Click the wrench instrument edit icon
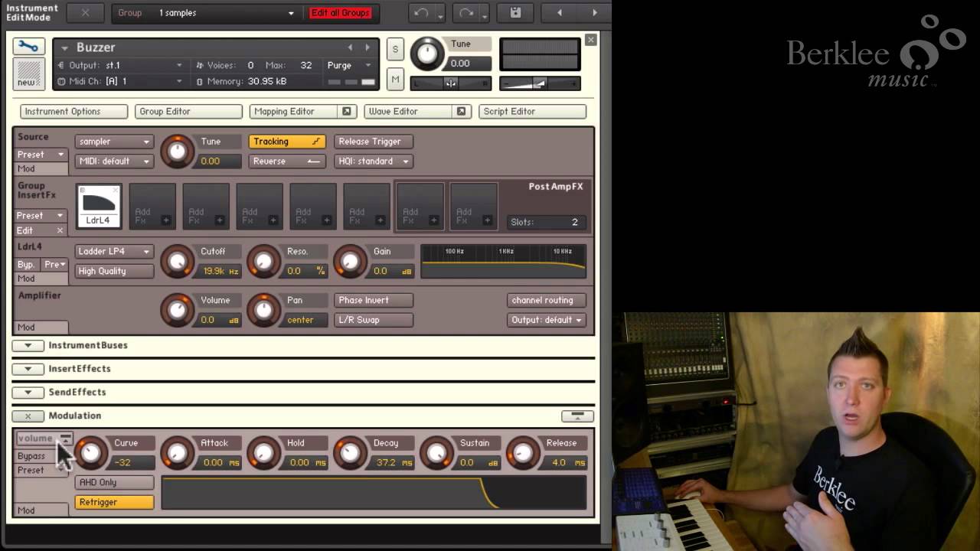The width and height of the screenshot is (980, 551). point(28,46)
